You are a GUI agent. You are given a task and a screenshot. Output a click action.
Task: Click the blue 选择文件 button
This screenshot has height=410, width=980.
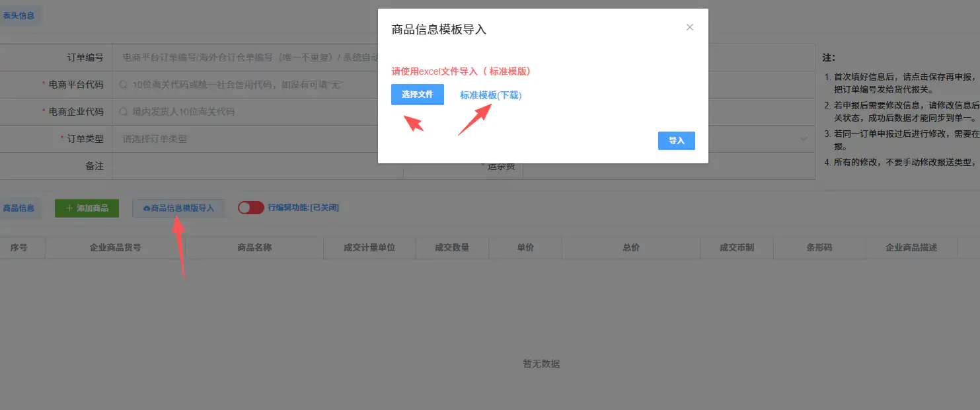point(417,95)
